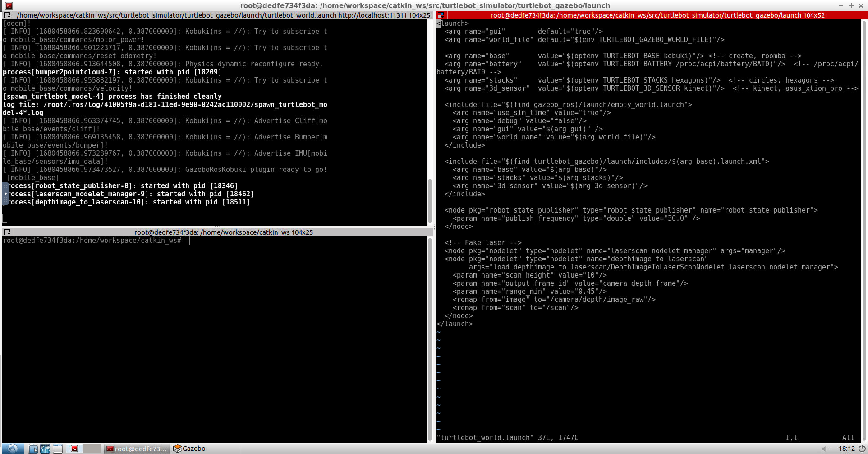The image size is (868, 454).
Task: Click the 18:12 clock in tray
Action: (846, 449)
